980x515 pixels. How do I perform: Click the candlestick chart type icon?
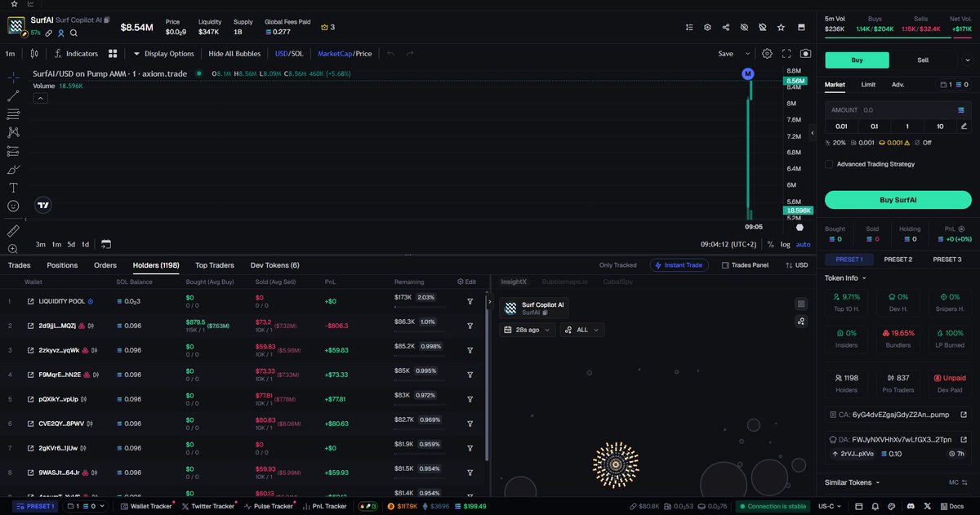33,54
